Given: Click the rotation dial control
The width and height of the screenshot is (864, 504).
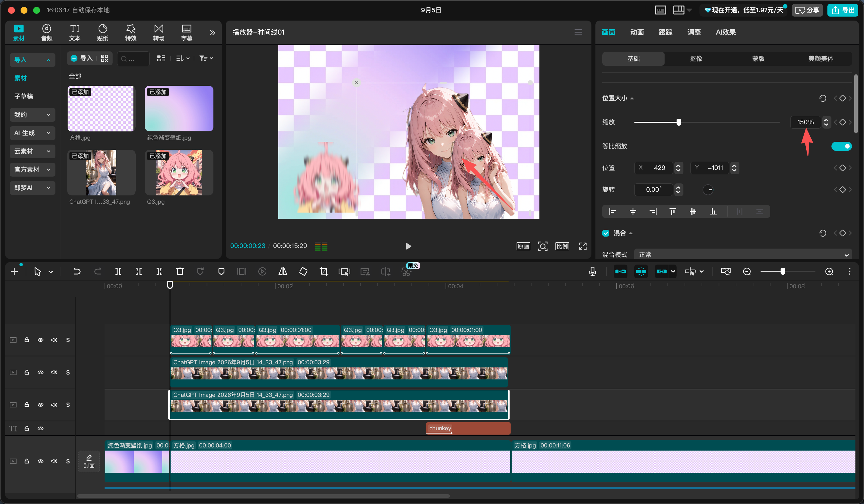Looking at the screenshot, I should pyautogui.click(x=708, y=190).
